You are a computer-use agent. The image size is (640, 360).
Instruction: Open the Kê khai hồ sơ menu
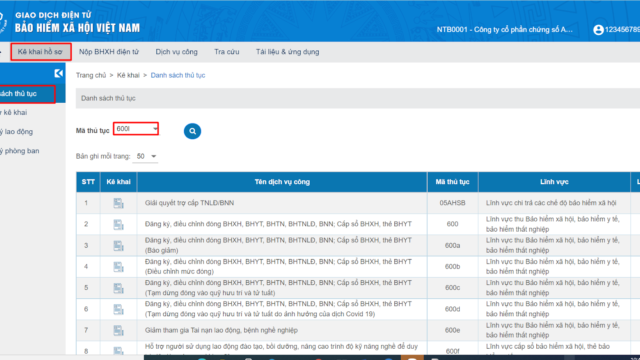[x=40, y=52]
